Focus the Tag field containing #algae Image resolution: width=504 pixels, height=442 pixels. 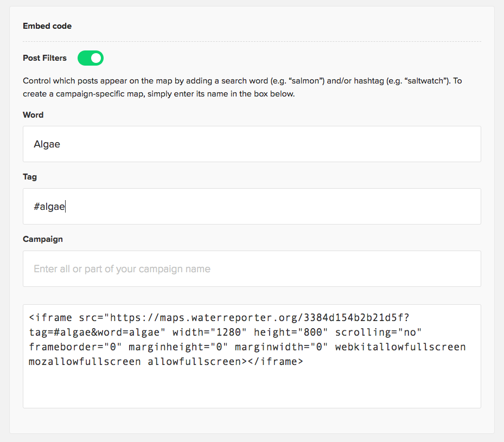point(252,207)
